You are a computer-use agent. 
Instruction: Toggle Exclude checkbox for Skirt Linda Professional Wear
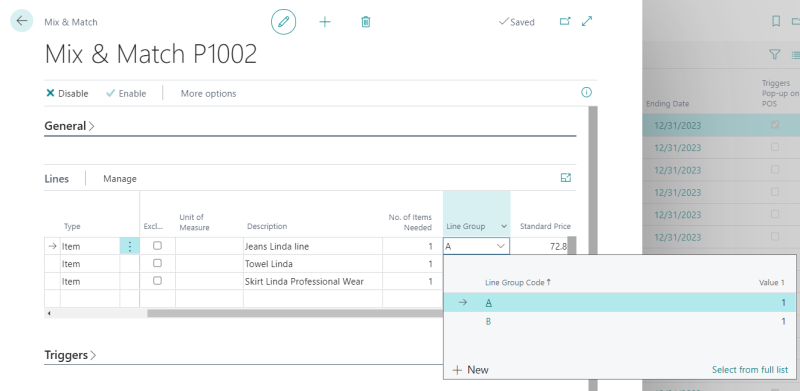(x=157, y=280)
